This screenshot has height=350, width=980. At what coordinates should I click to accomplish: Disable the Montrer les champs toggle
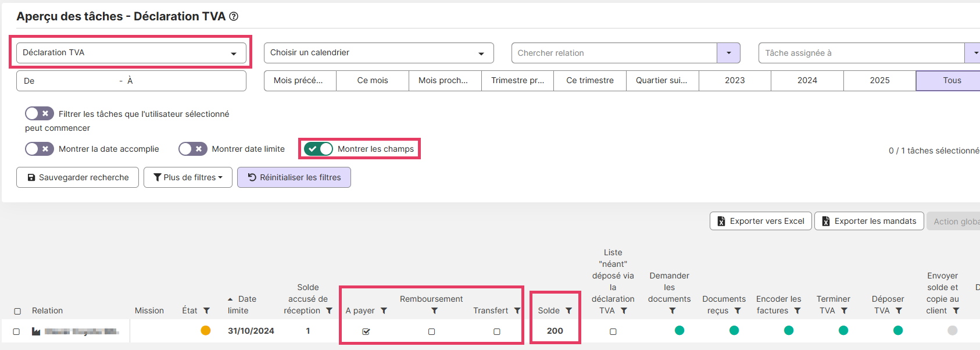319,149
